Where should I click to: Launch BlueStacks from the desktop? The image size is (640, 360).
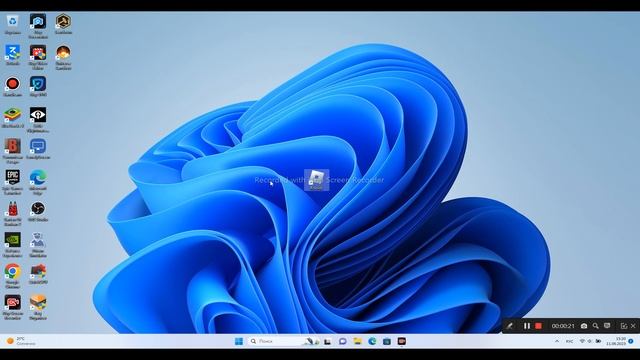pos(13,118)
